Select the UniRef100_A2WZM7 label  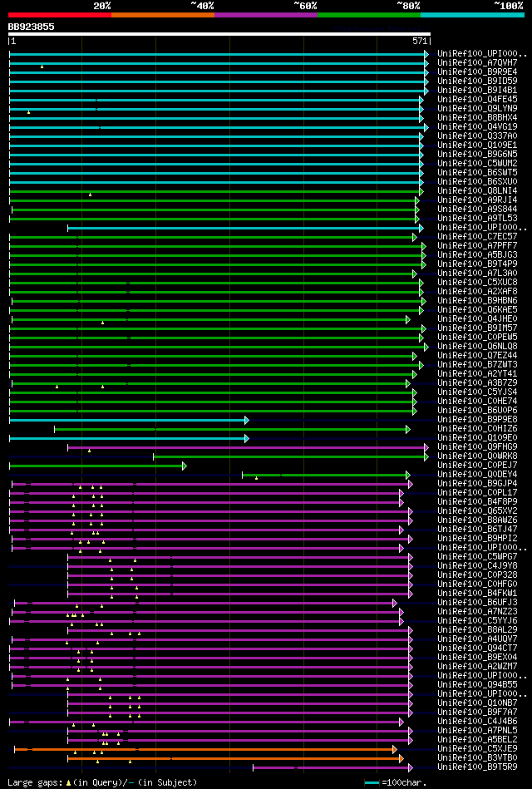point(478,666)
